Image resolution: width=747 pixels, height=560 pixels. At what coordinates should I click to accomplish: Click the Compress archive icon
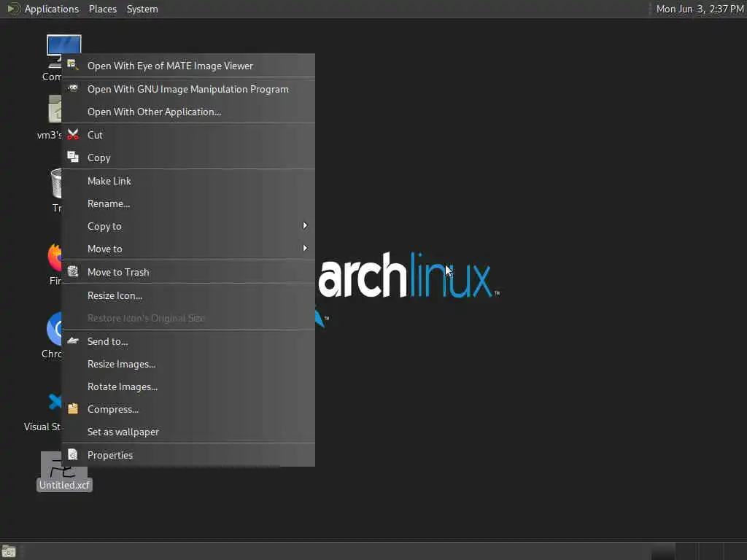click(73, 408)
